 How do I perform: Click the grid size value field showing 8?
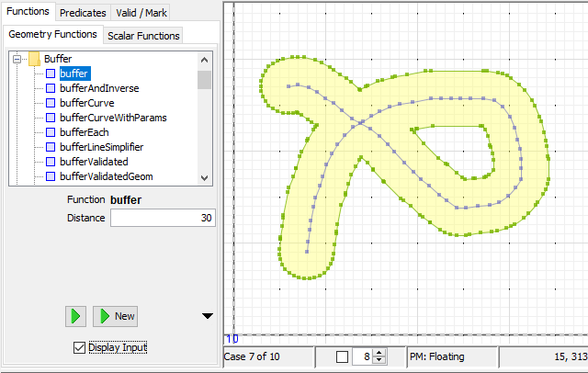[x=363, y=356]
